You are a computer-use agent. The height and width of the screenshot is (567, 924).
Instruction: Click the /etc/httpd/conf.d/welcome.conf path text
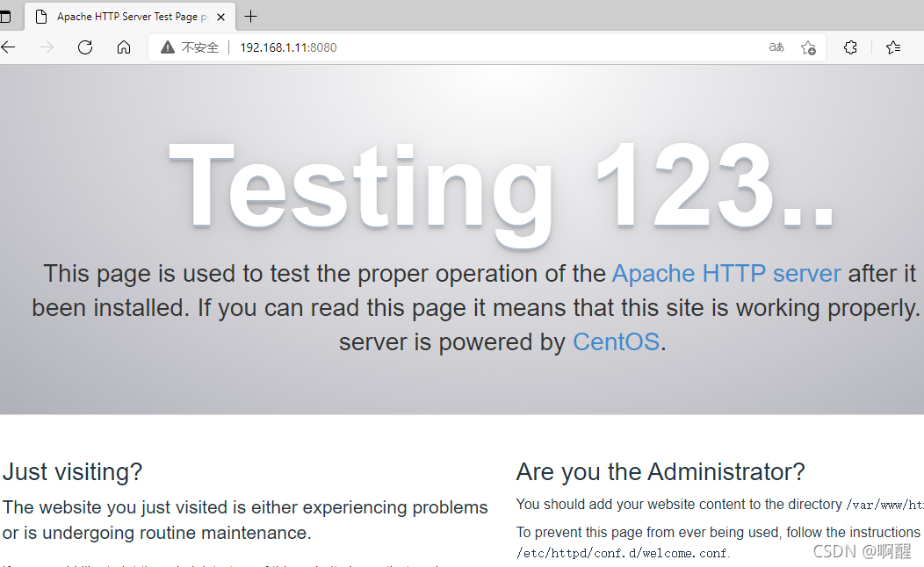point(623,553)
